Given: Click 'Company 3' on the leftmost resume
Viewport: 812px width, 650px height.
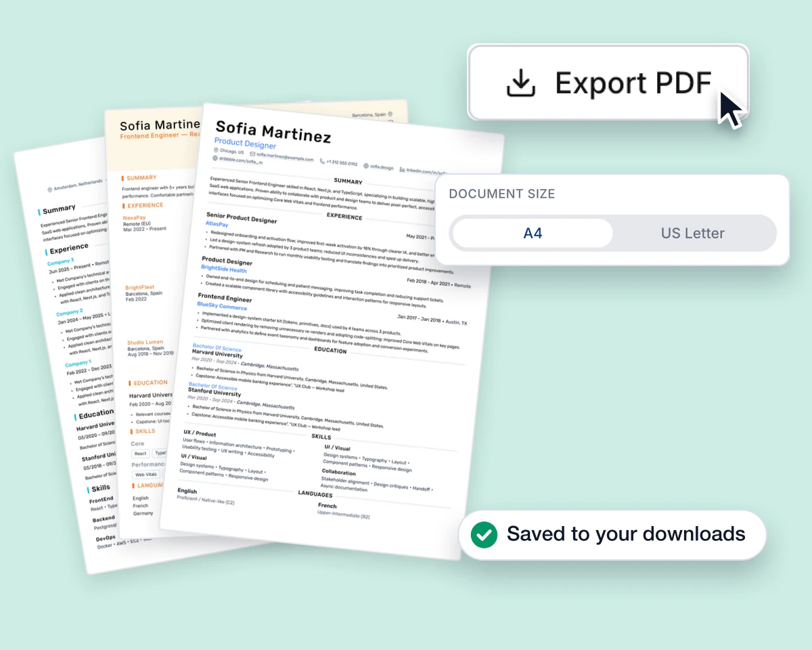Looking at the screenshot, I should coord(60,261).
